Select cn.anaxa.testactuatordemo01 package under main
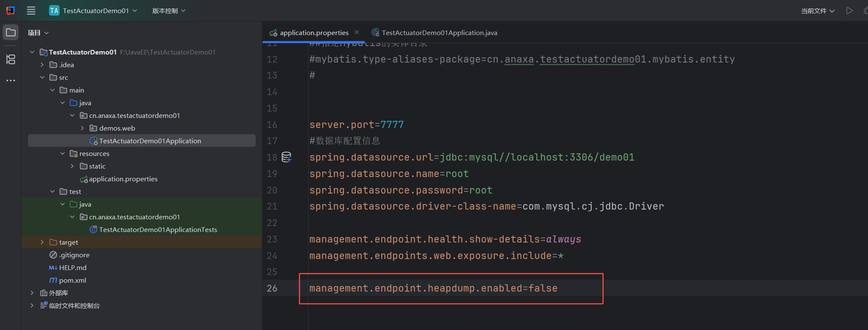This screenshot has width=868, height=330. (x=142, y=115)
